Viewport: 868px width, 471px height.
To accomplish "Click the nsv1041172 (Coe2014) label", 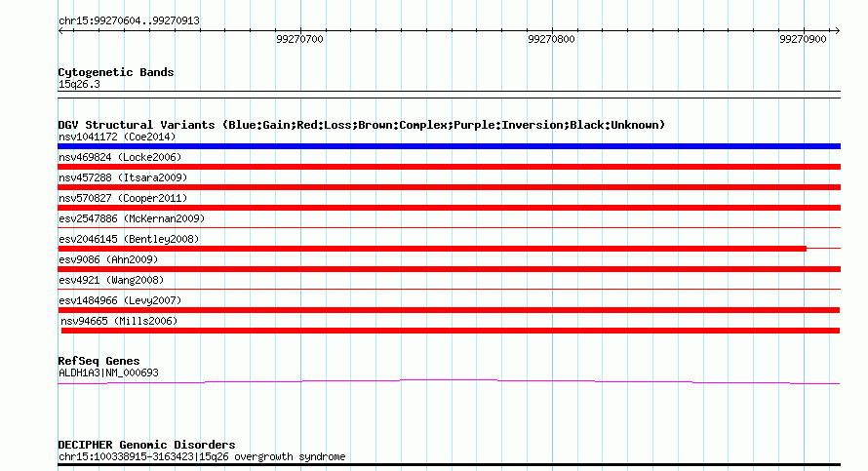I will pyautogui.click(x=117, y=137).
